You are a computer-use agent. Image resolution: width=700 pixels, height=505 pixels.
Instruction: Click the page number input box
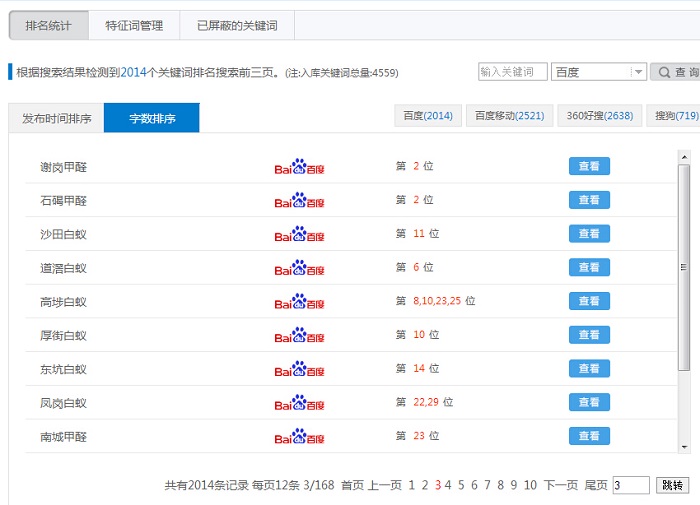[631, 485]
